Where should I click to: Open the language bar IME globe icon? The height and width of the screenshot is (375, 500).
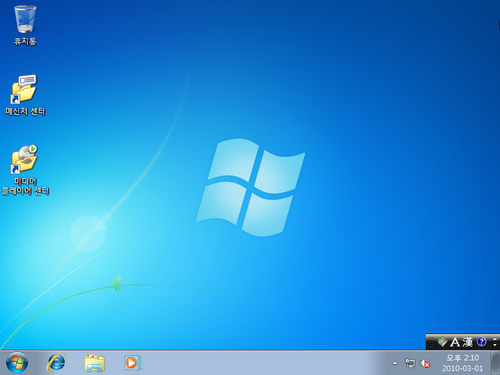click(x=442, y=342)
